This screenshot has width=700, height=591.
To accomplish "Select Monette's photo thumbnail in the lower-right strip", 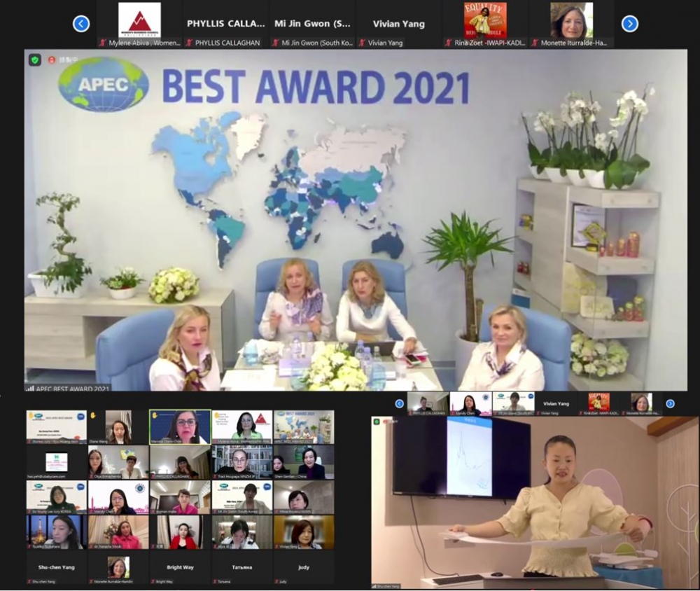I will [642, 404].
